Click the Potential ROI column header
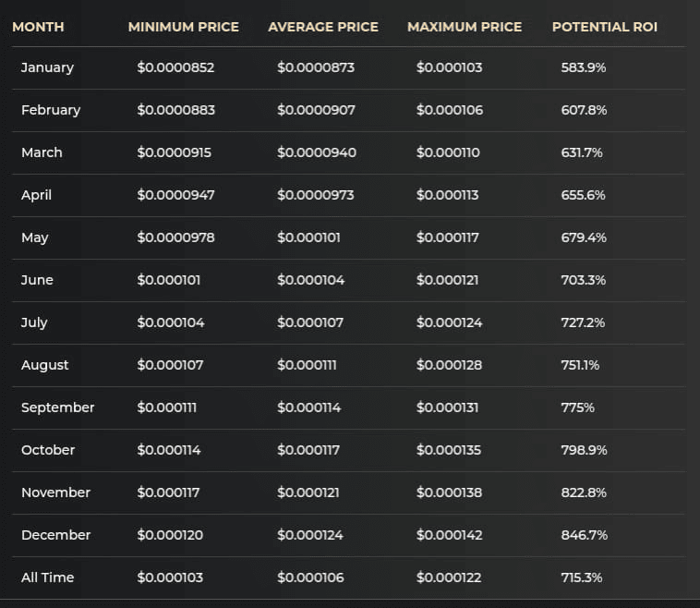The width and height of the screenshot is (700, 608). [x=605, y=27]
